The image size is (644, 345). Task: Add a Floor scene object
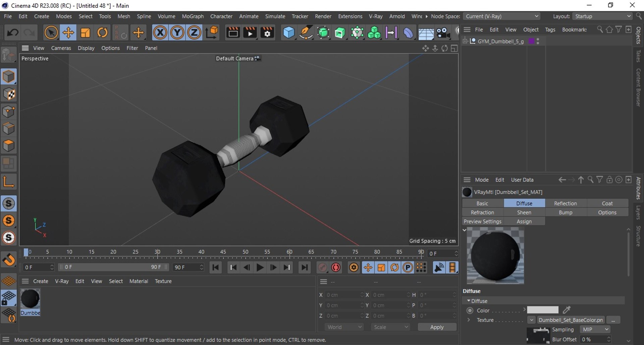[x=426, y=33]
